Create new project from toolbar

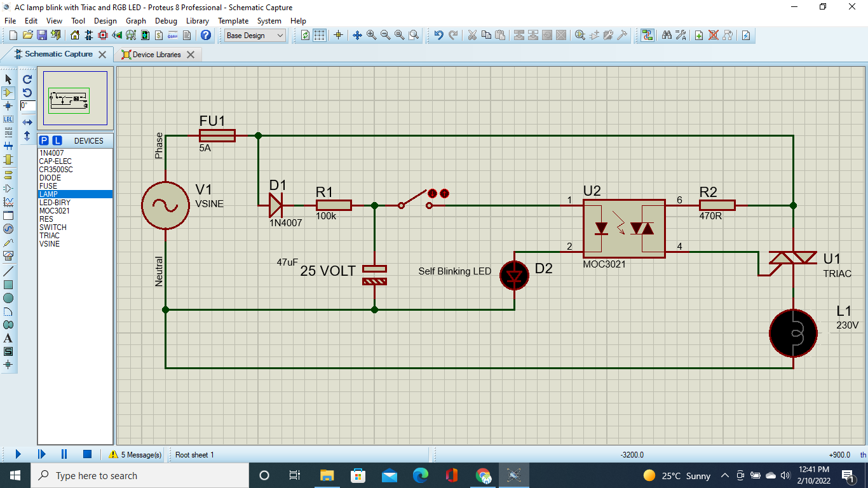13,35
